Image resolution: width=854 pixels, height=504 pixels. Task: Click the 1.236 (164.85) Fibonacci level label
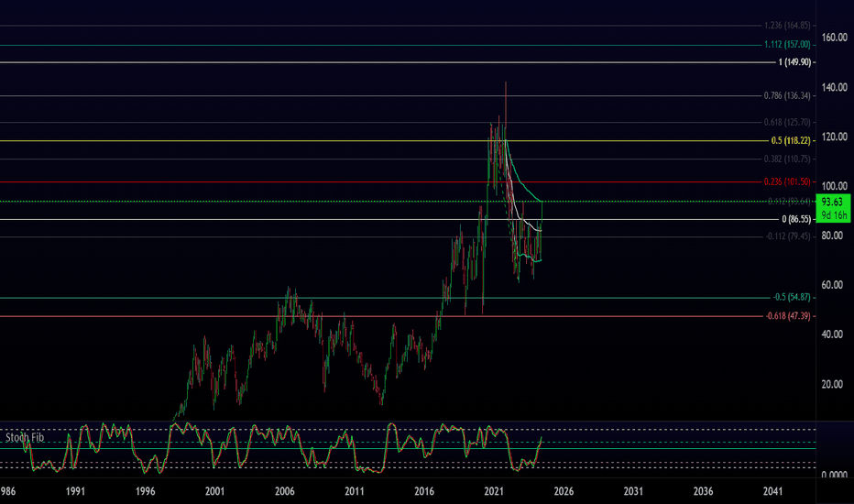[x=787, y=26]
